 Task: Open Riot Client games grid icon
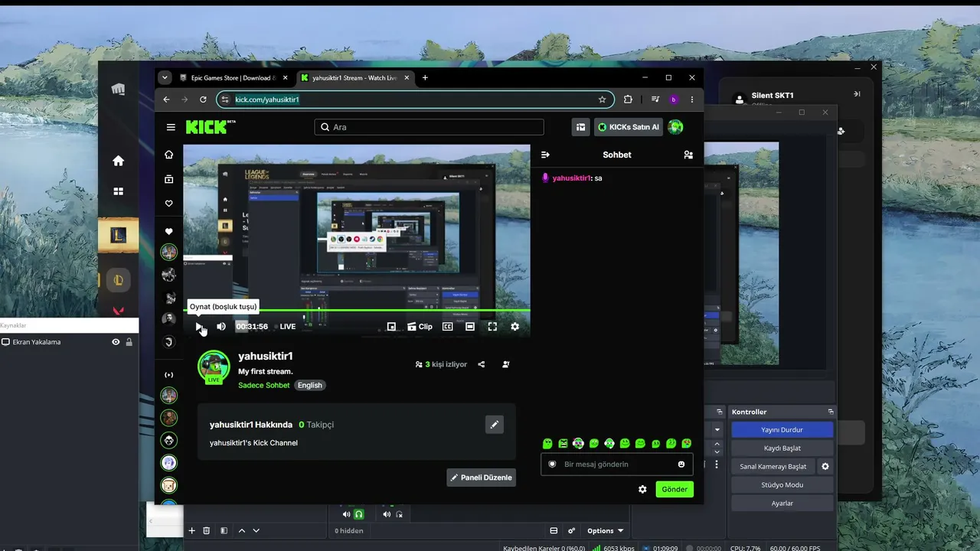pos(118,191)
